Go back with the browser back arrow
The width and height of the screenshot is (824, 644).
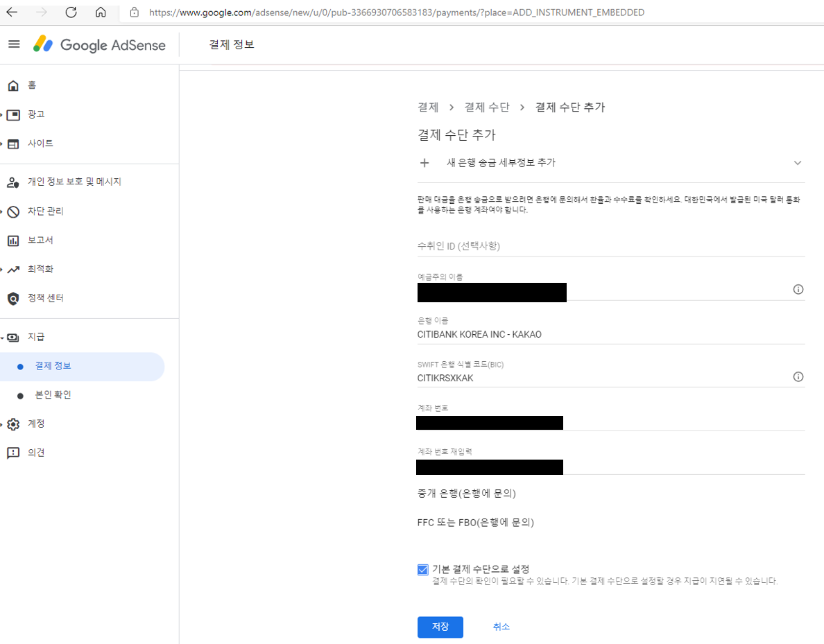(x=12, y=12)
